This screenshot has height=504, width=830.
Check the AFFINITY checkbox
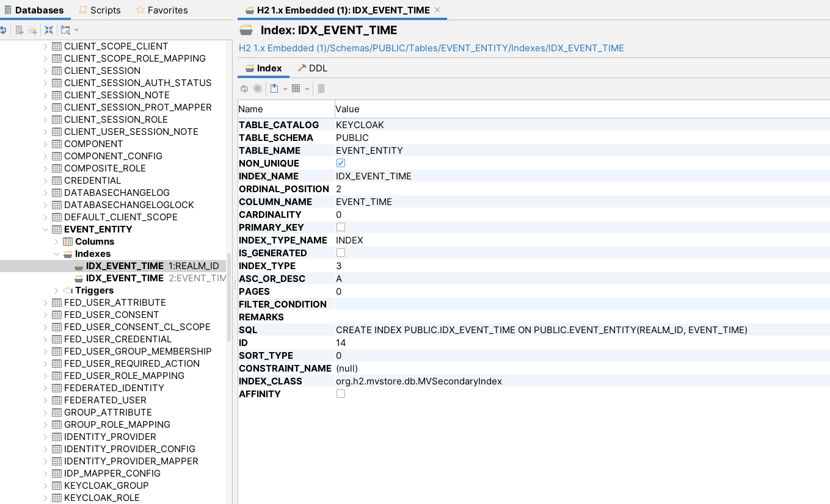pyautogui.click(x=340, y=393)
